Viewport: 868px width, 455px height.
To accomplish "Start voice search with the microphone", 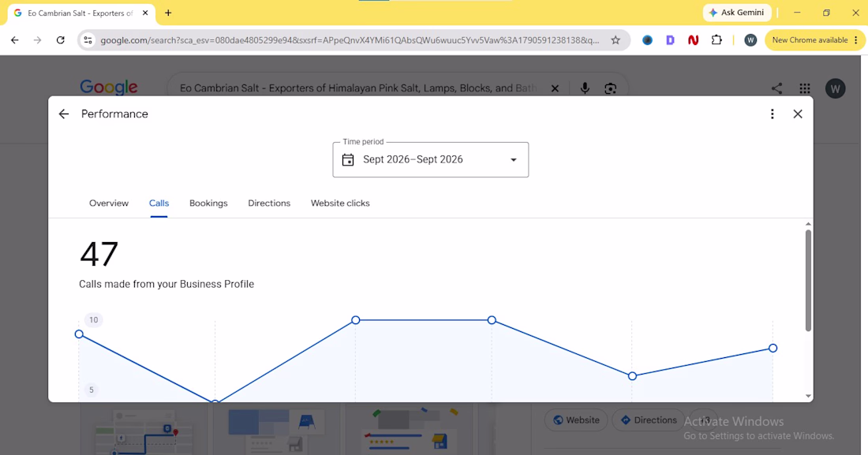I will click(585, 88).
